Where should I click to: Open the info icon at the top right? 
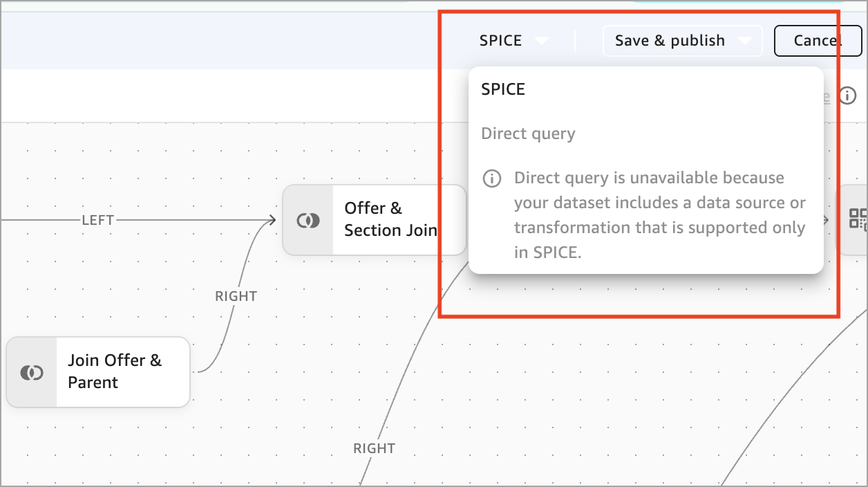tap(849, 96)
